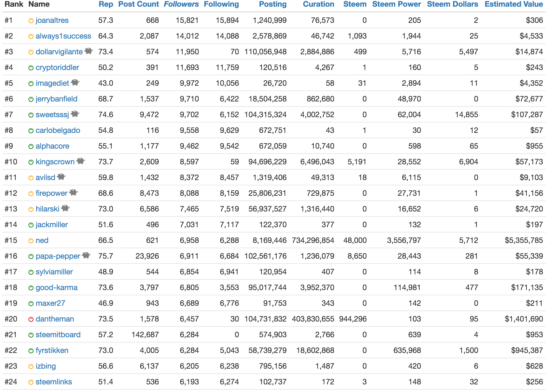Click the power status icon beside joanaltres

(31, 21)
